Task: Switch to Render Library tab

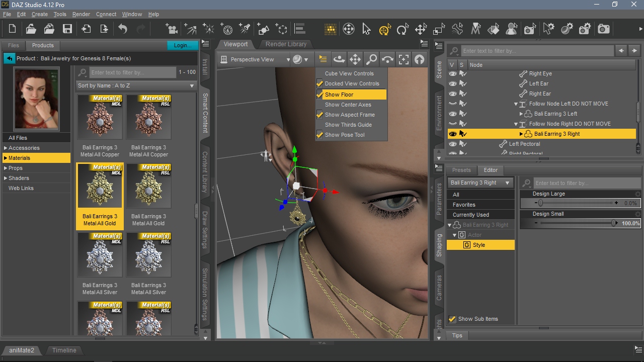Action: tap(286, 44)
